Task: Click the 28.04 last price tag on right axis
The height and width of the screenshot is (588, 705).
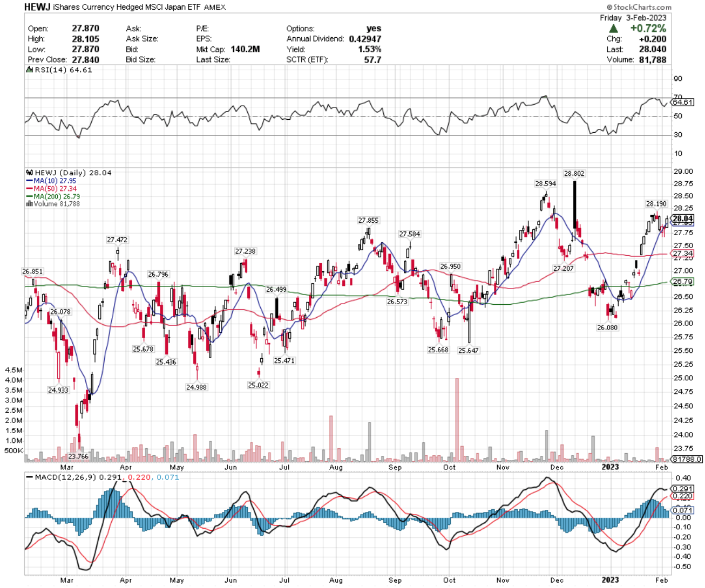Action: pos(682,219)
